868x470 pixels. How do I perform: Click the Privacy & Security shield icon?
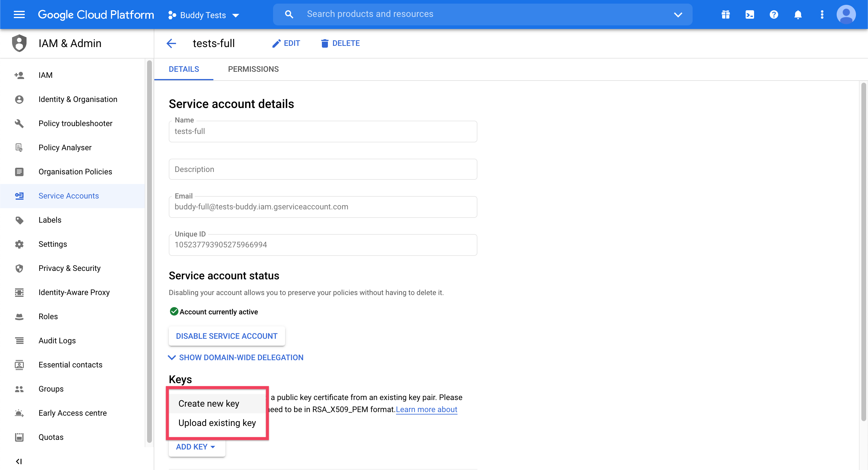click(19, 268)
